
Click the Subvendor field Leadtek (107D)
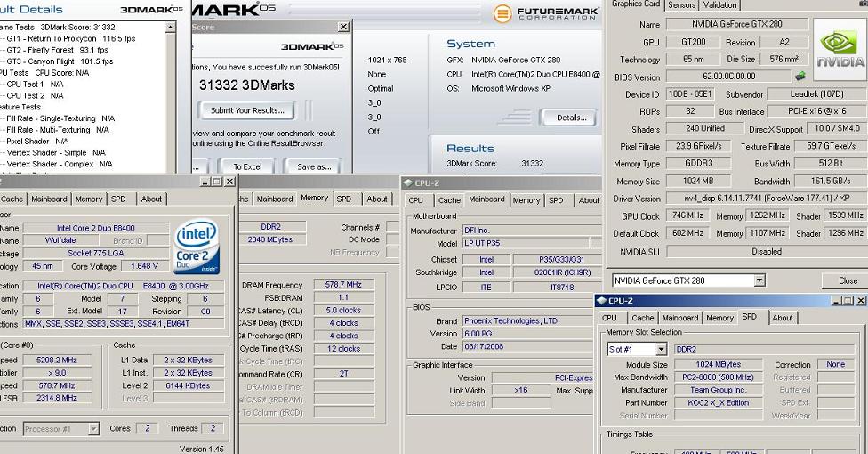(x=817, y=94)
